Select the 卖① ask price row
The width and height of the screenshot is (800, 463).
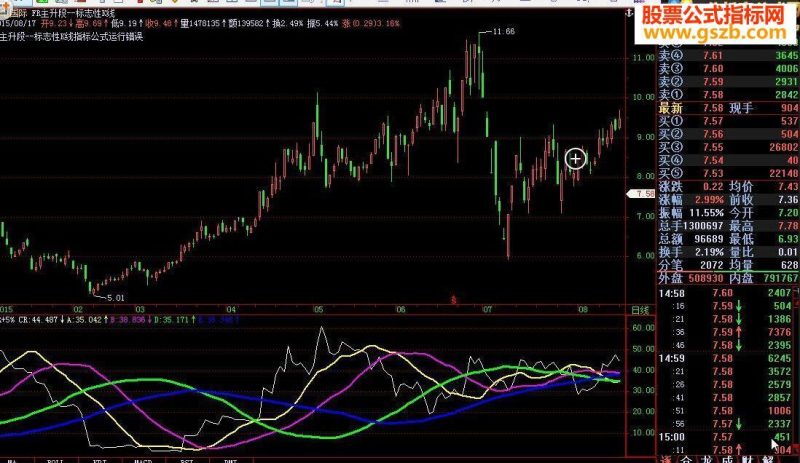click(728, 94)
